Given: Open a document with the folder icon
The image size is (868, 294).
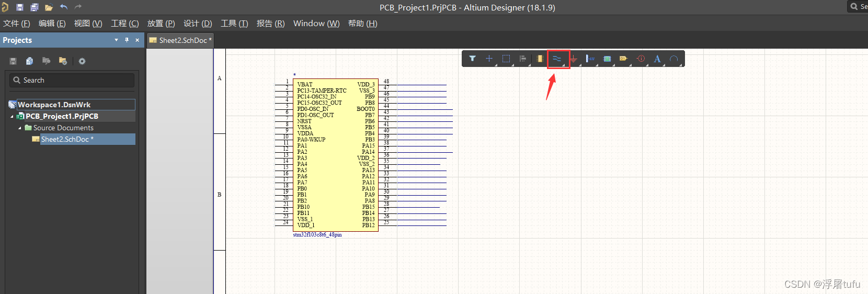Looking at the screenshot, I should tap(49, 7).
